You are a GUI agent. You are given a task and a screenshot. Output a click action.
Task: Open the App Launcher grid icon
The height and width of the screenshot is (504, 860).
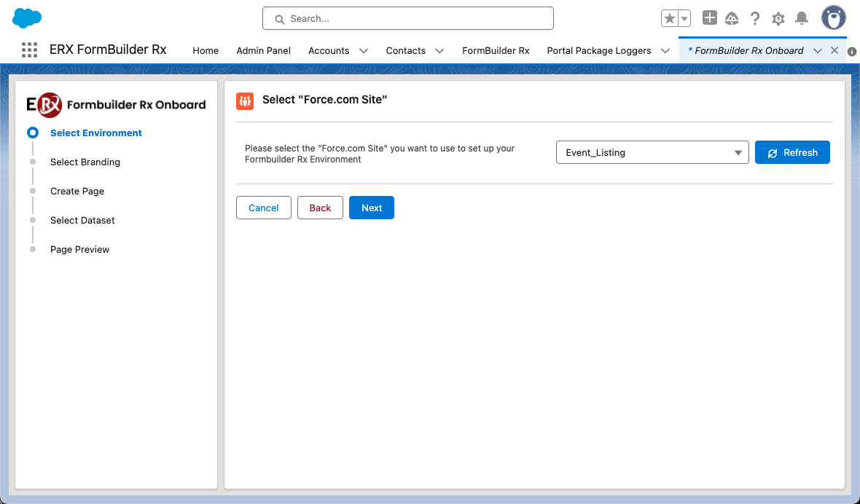tap(29, 50)
